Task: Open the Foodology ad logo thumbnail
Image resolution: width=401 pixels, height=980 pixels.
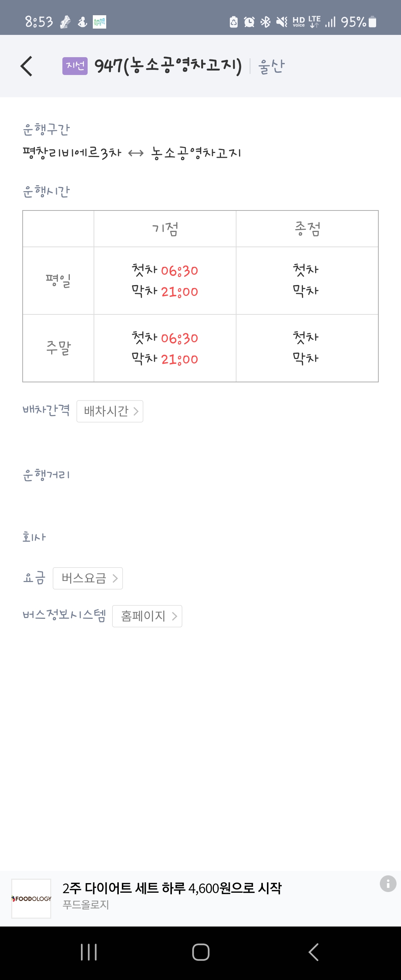Action: (31, 899)
